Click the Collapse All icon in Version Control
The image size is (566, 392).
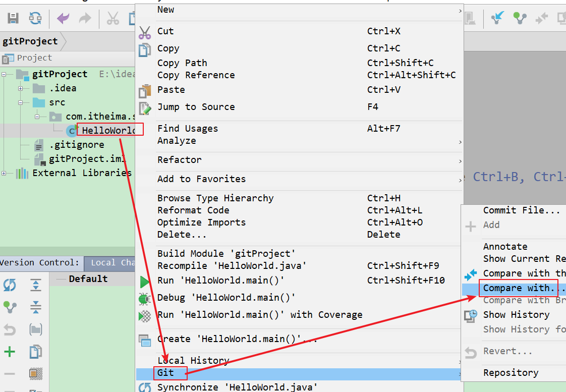(35, 307)
